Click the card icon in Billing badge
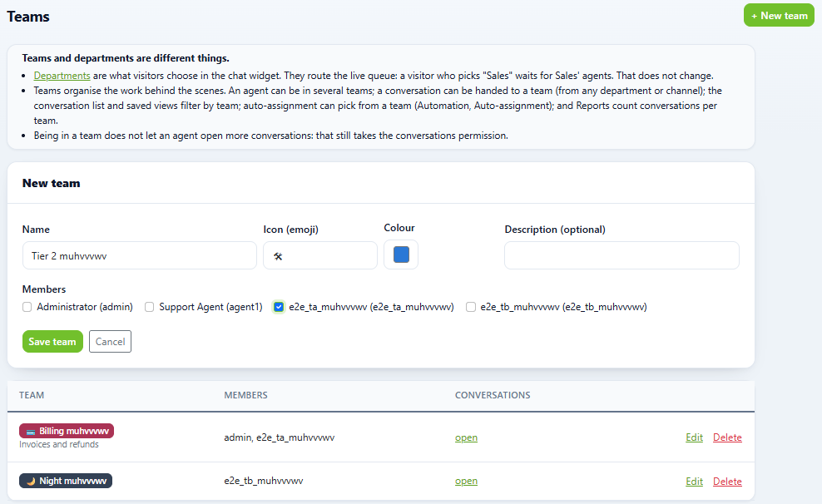This screenshot has width=822, height=504. pos(31,432)
